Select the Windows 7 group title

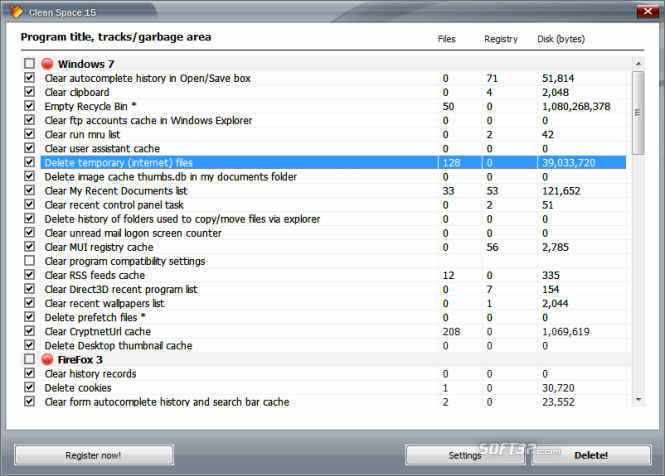coord(86,64)
